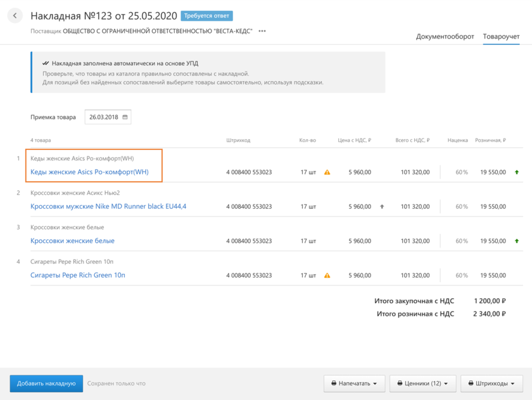
Task: Switch to the Документооборот tab
Action: pos(445,37)
